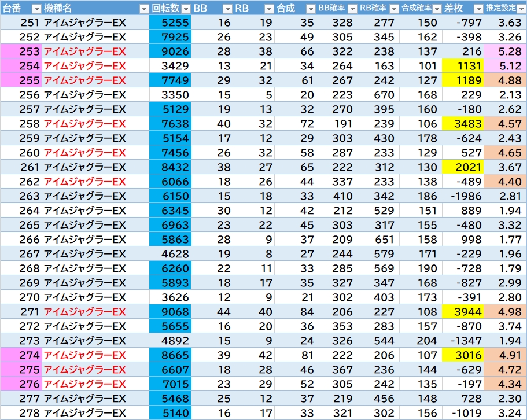Select the 機種名 header cell text
Viewport: 527px width, 420px height.
pyautogui.click(x=58, y=9)
